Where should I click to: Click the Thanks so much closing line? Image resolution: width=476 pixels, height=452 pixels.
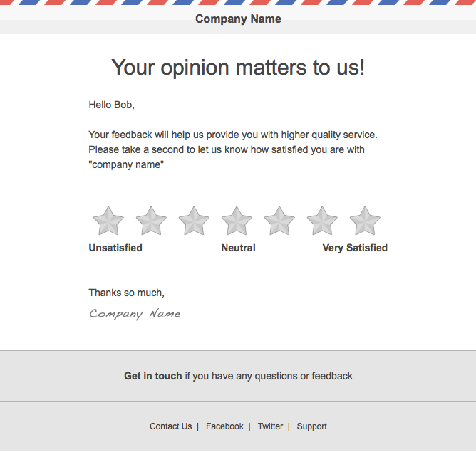click(127, 293)
